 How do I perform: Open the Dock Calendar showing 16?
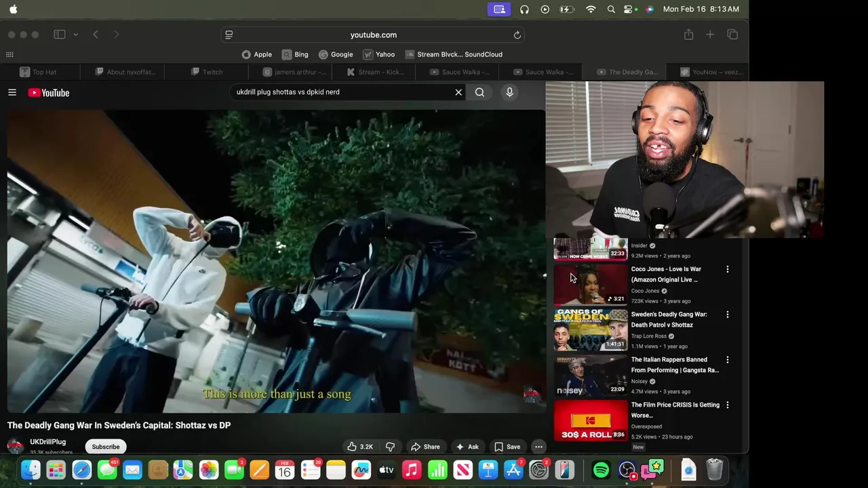click(x=285, y=470)
